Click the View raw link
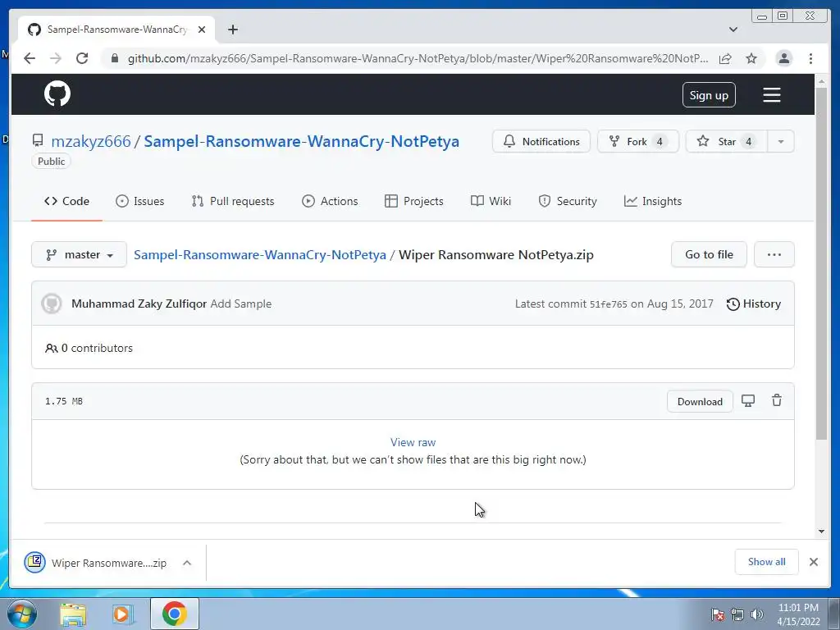 point(413,442)
